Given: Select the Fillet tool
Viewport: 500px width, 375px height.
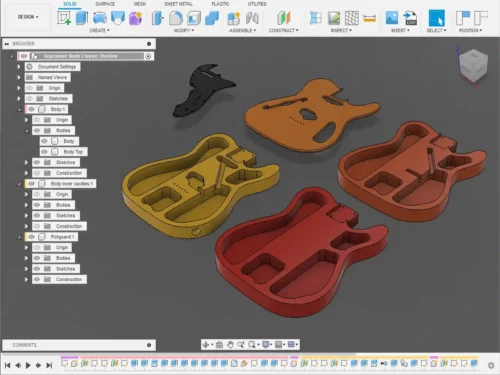Looking at the screenshot, I should [x=176, y=18].
